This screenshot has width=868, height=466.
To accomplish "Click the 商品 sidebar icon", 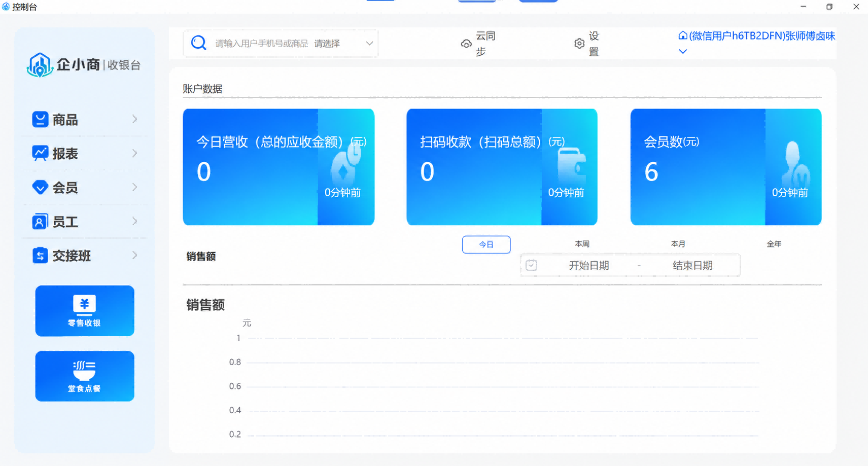I will (40, 119).
